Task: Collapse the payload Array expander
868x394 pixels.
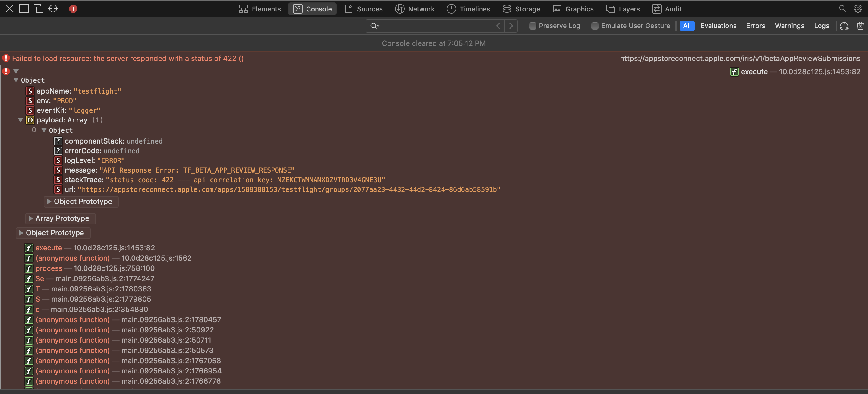Action: [20, 120]
